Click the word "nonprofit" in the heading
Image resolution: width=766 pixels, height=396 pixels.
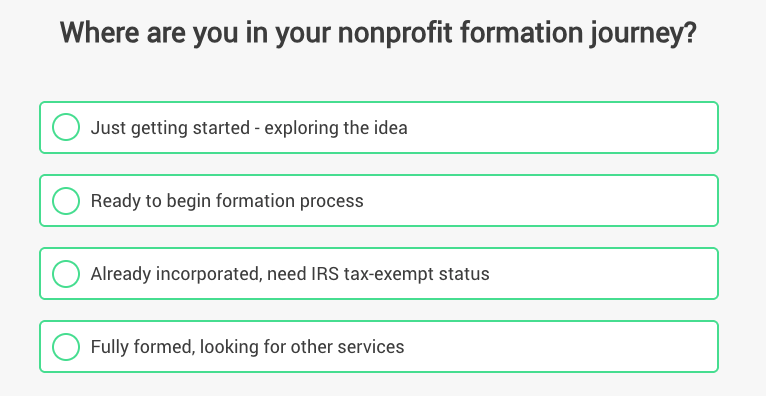pos(395,34)
